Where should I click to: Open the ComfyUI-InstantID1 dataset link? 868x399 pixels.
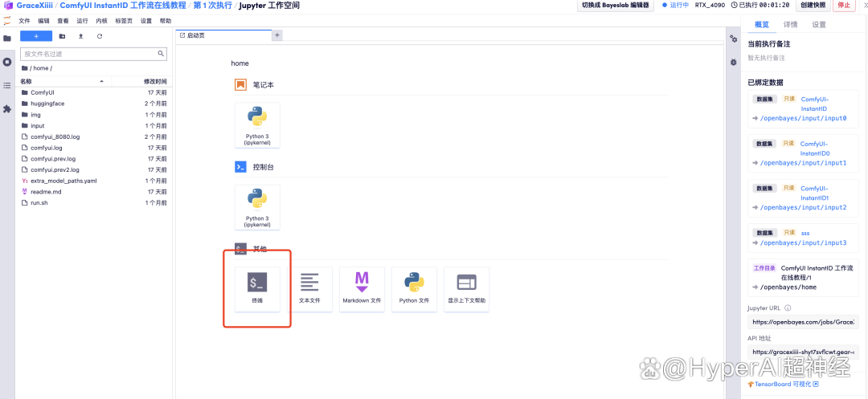pyautogui.click(x=815, y=193)
